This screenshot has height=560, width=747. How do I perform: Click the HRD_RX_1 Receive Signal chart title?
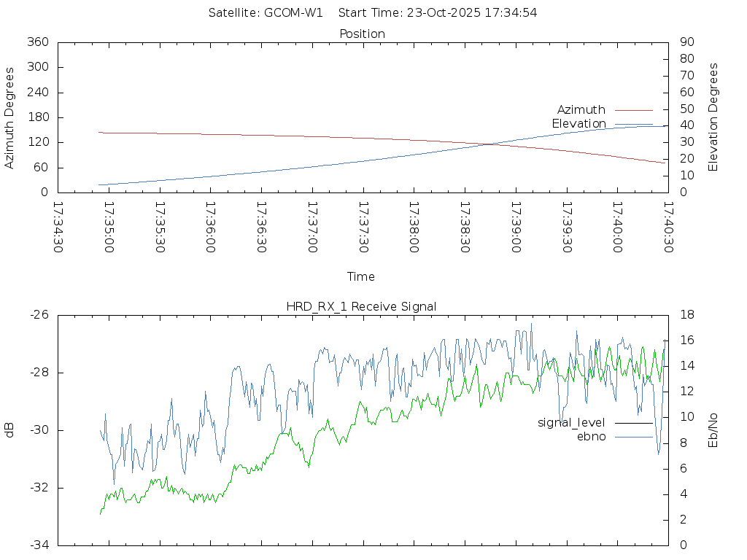[x=362, y=307]
